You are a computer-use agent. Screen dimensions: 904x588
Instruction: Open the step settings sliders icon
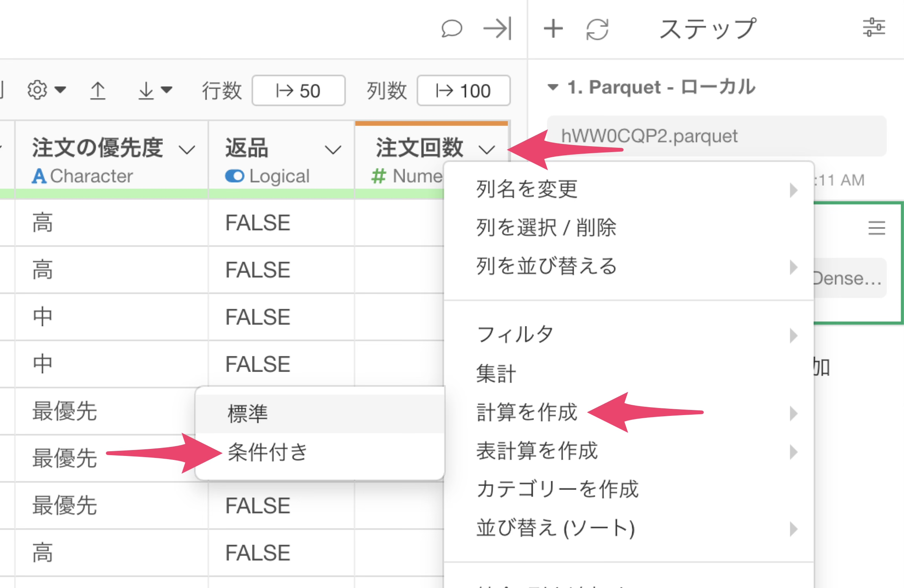click(x=874, y=28)
